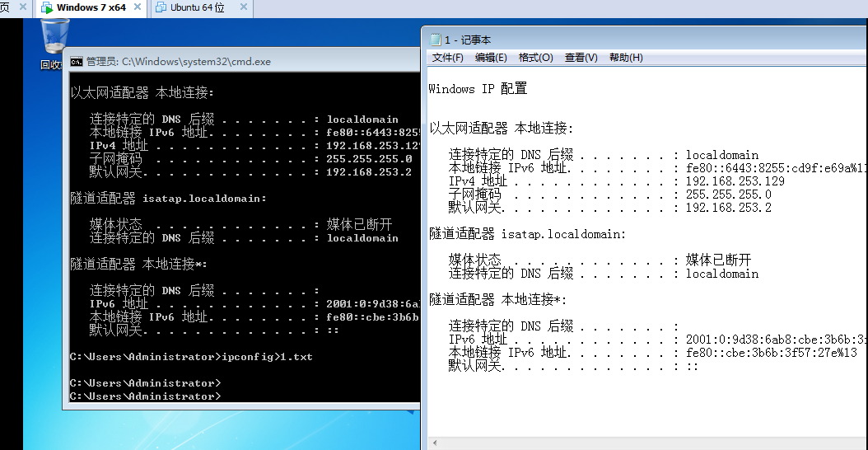This screenshot has width=868, height=450.
Task: Click the 'ipconfig>1.txt' command line in cmd
Action: point(191,356)
